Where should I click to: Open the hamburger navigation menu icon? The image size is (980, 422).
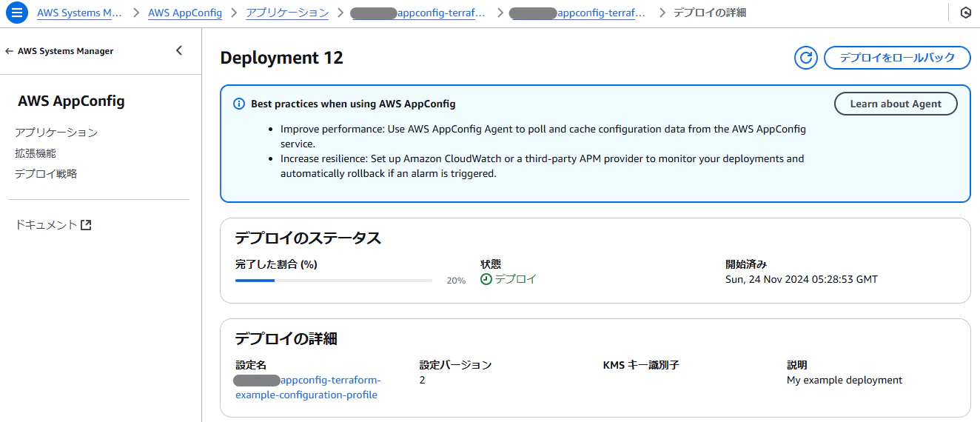click(16, 13)
